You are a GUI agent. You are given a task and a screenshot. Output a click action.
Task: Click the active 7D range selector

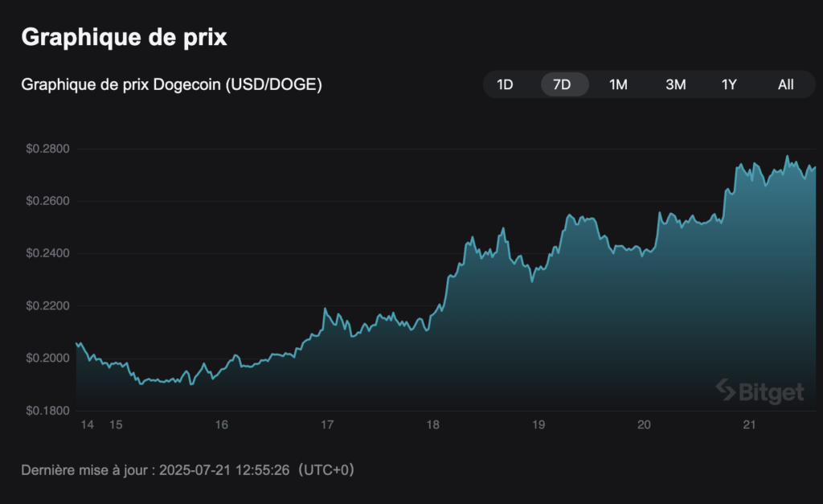563,84
